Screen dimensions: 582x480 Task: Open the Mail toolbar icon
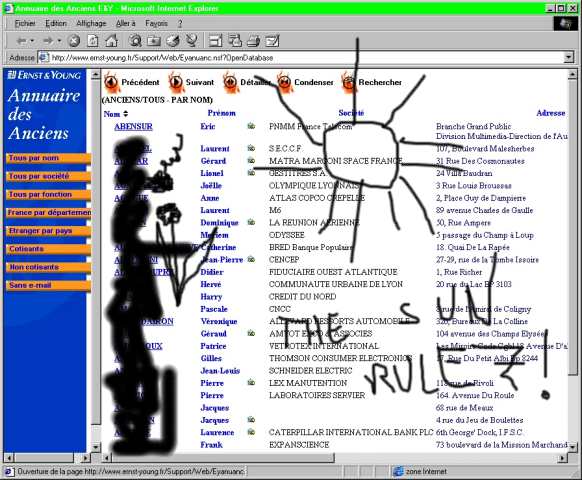(235, 40)
